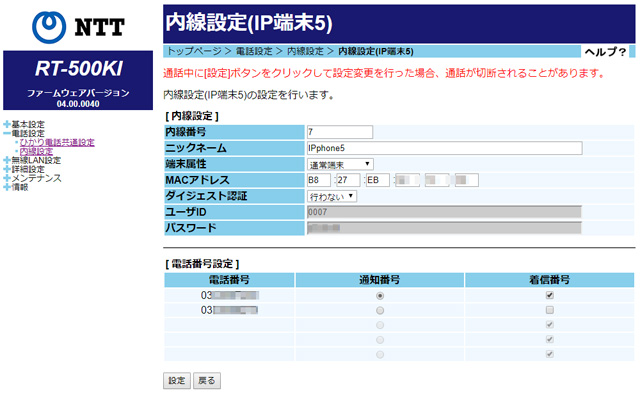640x393 pixels.
Task: Go to トップページ in breadcrumb
Action: pos(194,51)
